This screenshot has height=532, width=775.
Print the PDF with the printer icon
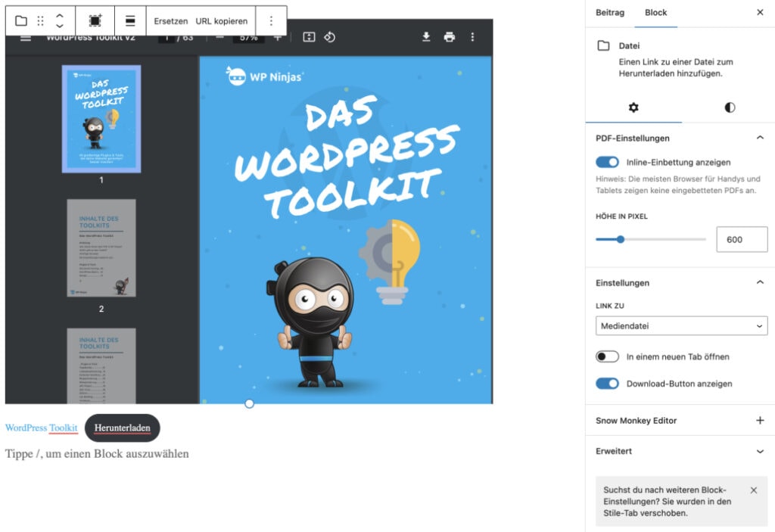450,36
